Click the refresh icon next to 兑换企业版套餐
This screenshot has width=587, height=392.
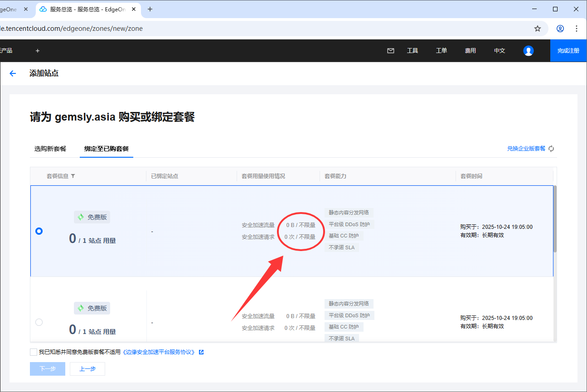pos(552,149)
